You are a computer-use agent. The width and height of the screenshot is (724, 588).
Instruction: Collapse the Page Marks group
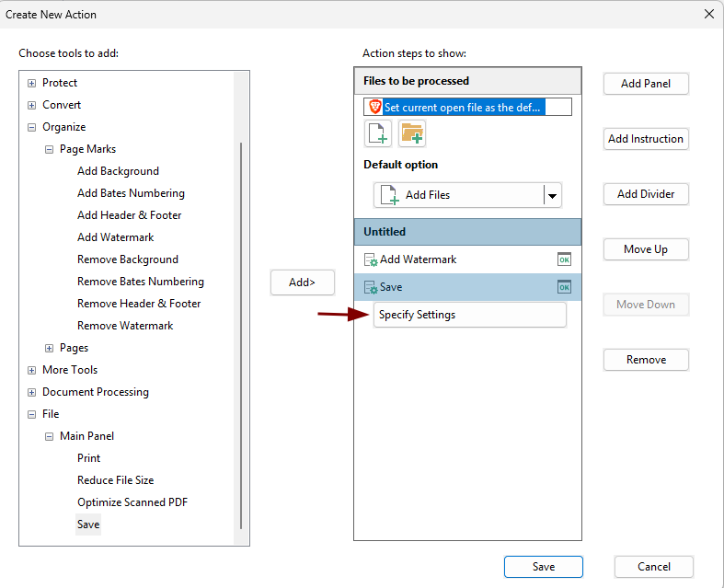(x=49, y=150)
